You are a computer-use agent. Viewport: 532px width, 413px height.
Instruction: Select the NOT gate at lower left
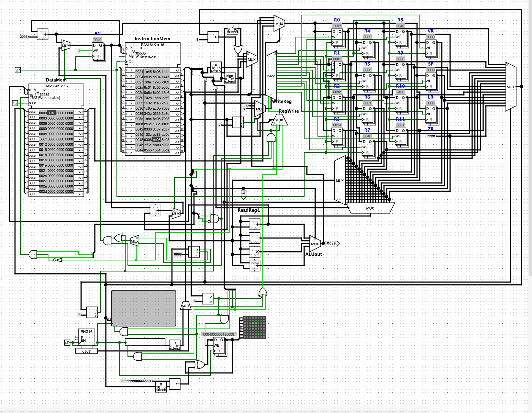click(58, 260)
